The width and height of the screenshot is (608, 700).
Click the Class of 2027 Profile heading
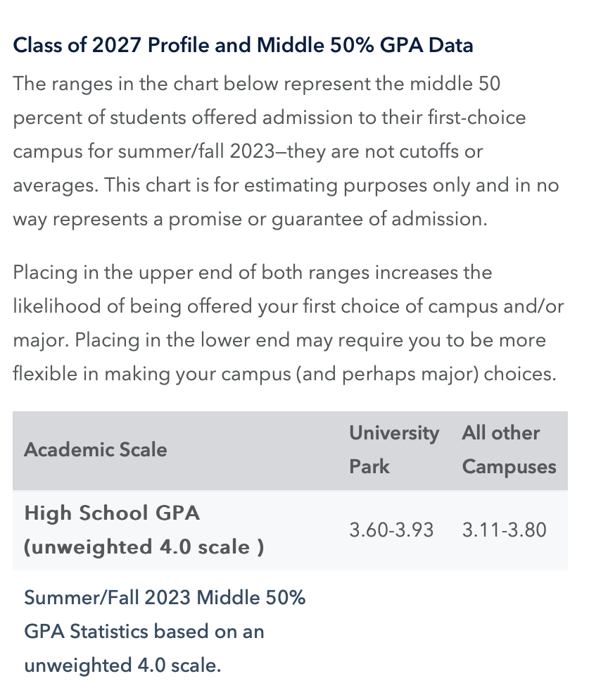(x=243, y=46)
